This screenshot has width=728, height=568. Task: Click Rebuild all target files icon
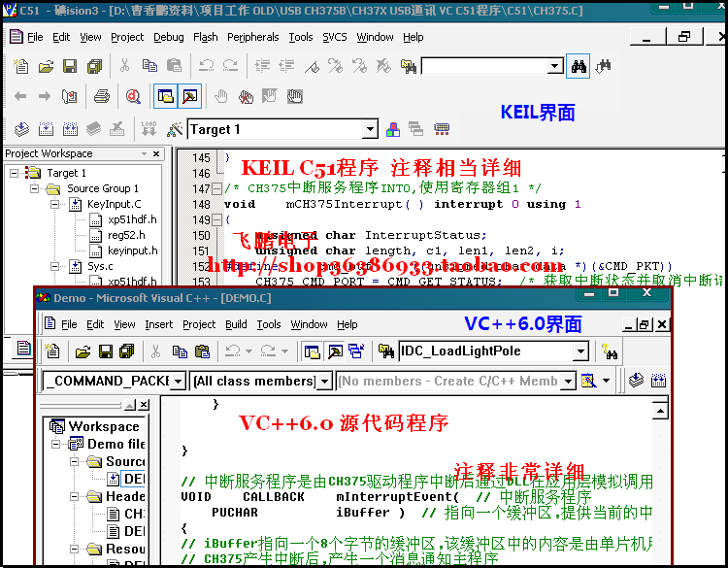70,128
